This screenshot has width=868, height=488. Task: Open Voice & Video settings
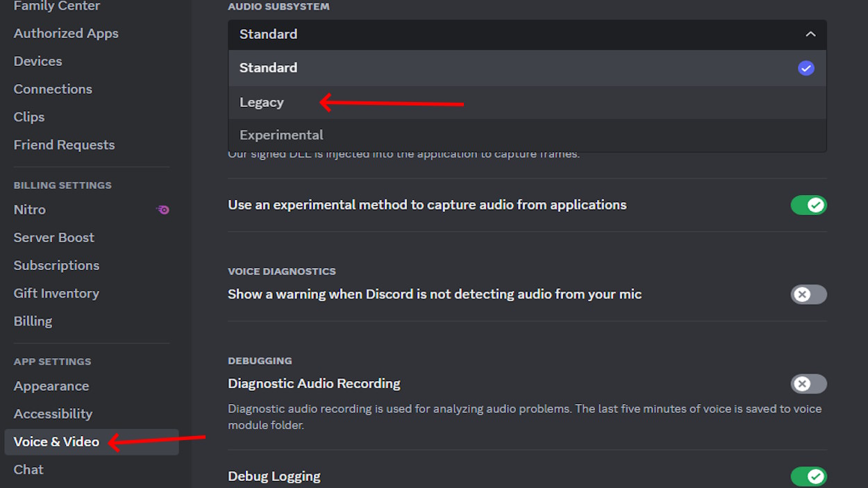[x=56, y=441]
